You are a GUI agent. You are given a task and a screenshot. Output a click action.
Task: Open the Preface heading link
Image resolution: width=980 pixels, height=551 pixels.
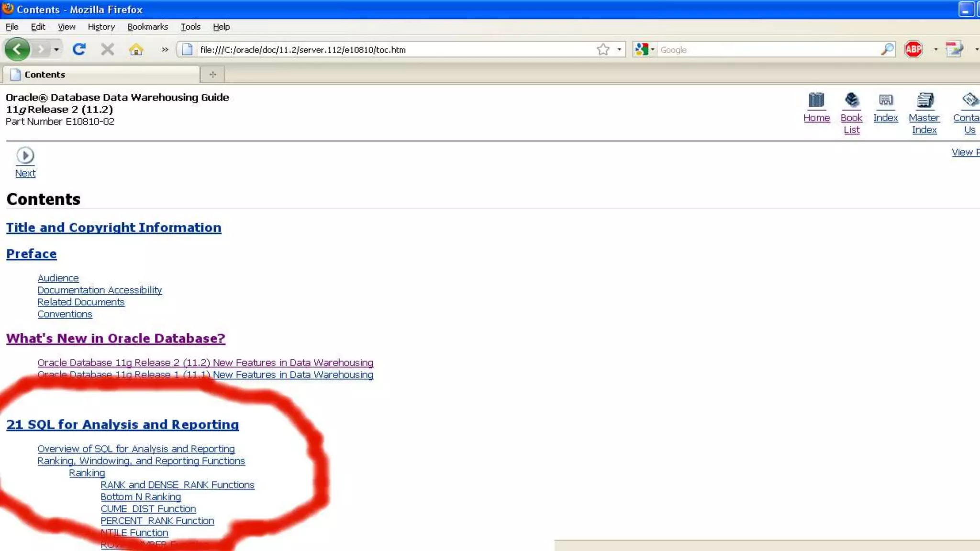click(31, 253)
